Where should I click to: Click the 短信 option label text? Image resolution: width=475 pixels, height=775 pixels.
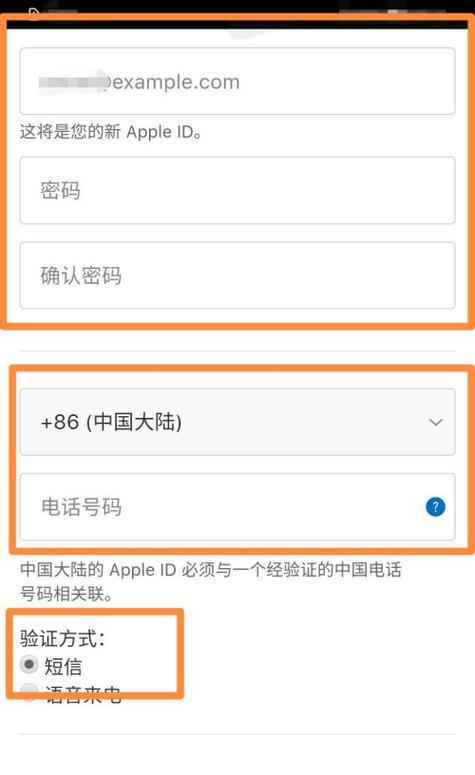coord(63,666)
